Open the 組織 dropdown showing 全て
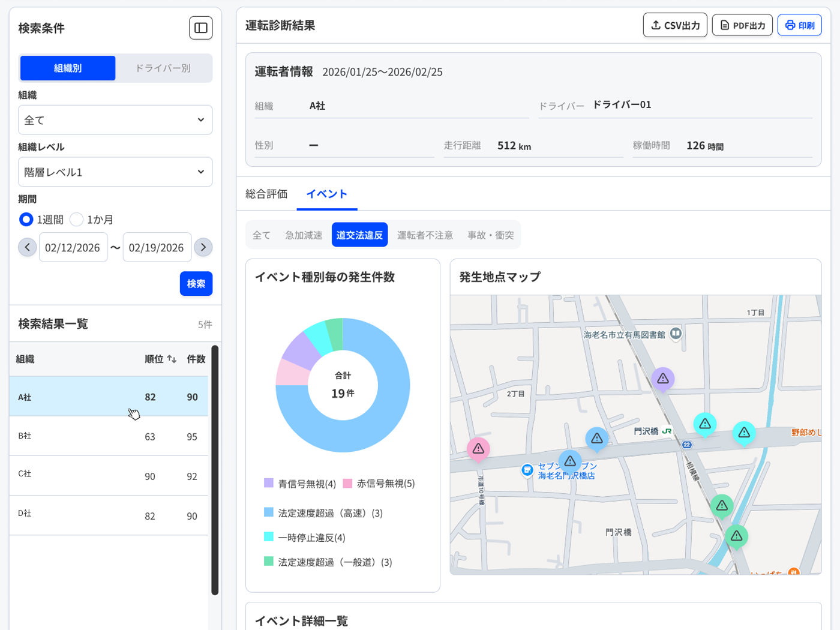 [115, 120]
